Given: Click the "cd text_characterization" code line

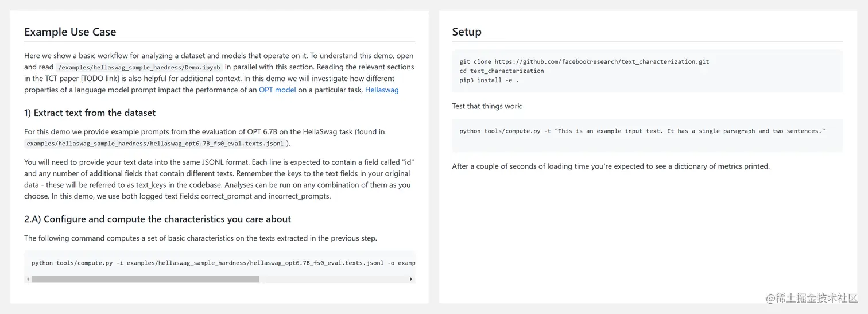Looking at the screenshot, I should [502, 71].
